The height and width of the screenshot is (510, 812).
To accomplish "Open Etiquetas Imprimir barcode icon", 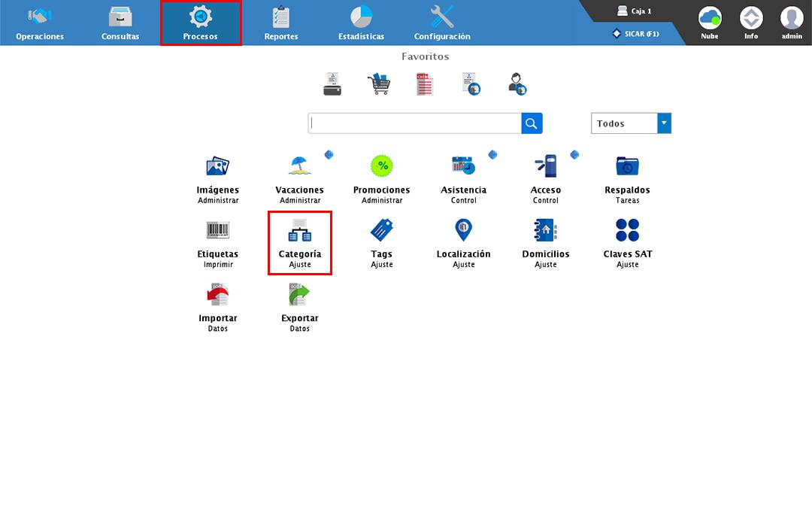I will click(217, 230).
